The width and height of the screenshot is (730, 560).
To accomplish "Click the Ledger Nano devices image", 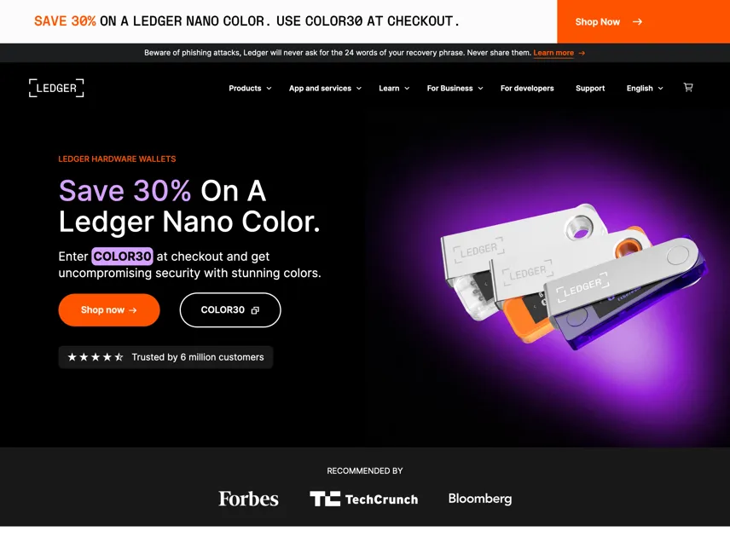I will [572, 275].
